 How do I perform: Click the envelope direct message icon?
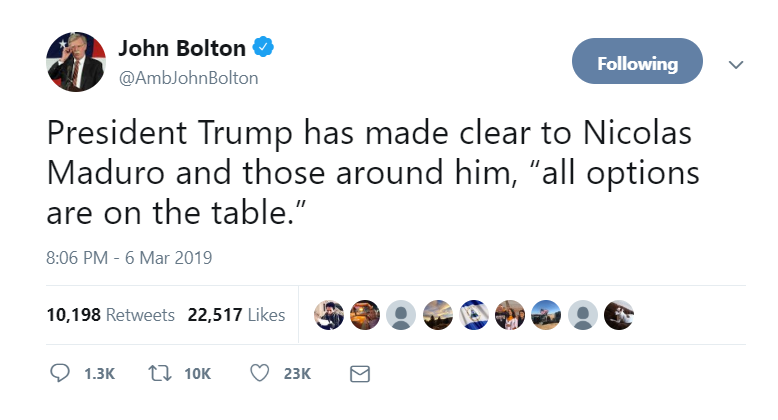[359, 373]
